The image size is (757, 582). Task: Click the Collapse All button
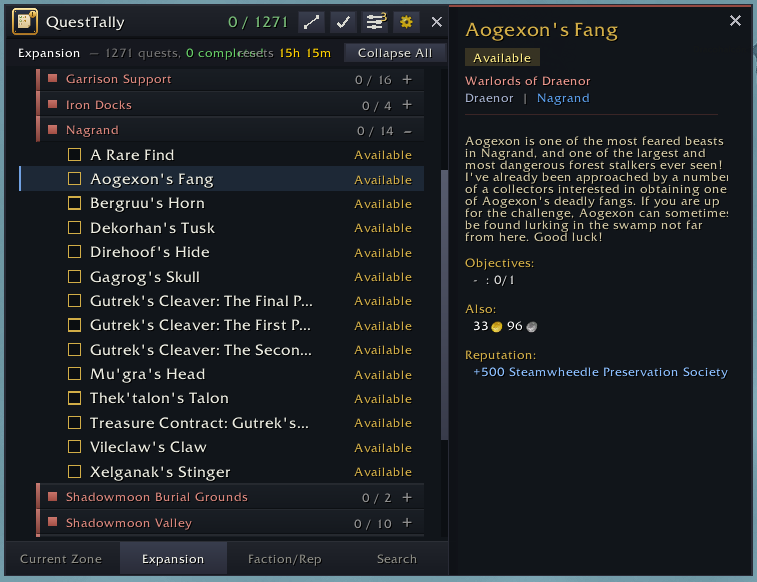tap(395, 53)
